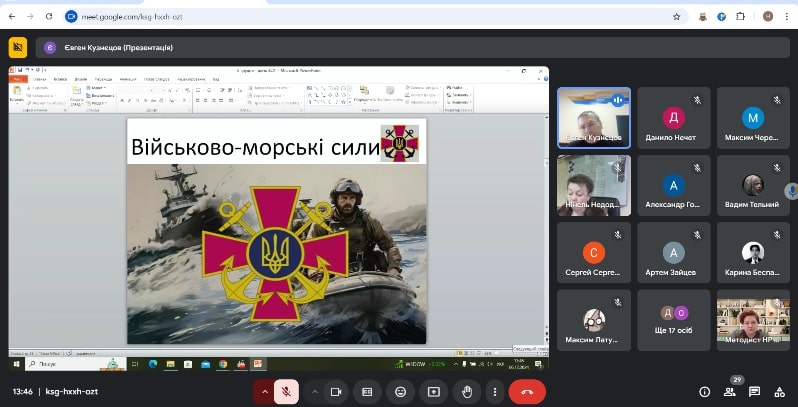Click the blue microphone bubble at the right edge
The image size is (798, 407).
point(791,191)
